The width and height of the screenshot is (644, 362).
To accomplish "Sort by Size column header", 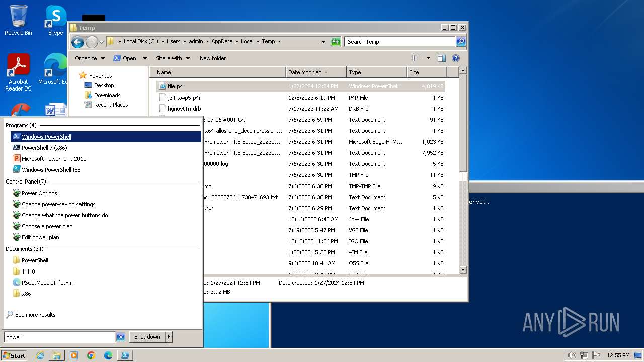I will (427, 72).
